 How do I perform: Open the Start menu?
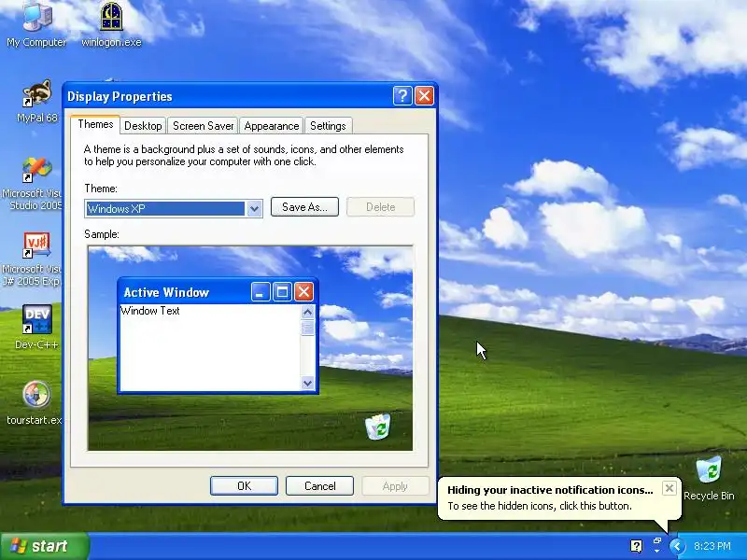pos(45,546)
